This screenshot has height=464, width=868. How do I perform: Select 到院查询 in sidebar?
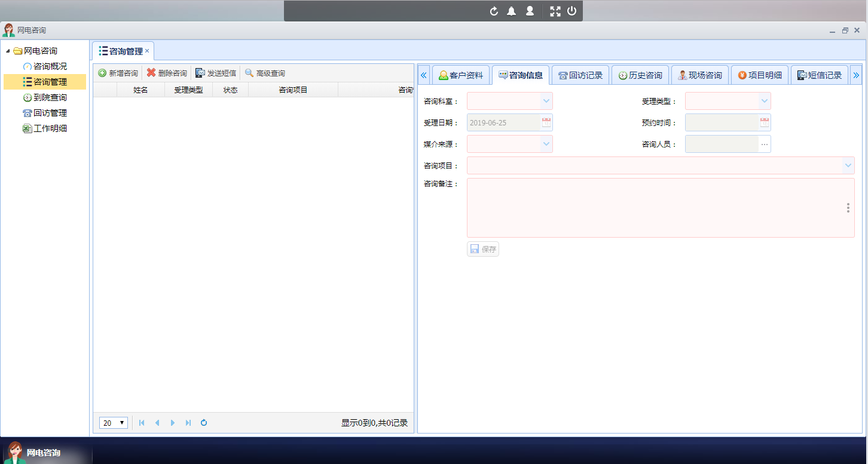pyautogui.click(x=50, y=97)
